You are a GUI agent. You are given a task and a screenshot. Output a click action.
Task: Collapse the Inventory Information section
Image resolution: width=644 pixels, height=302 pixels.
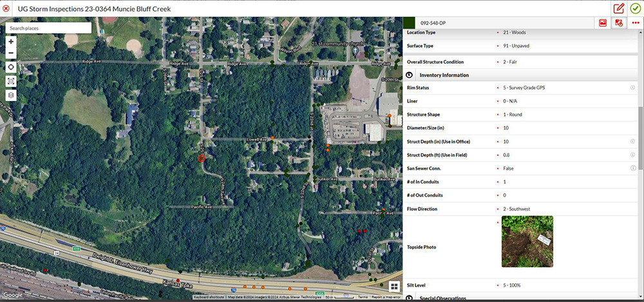click(410, 75)
